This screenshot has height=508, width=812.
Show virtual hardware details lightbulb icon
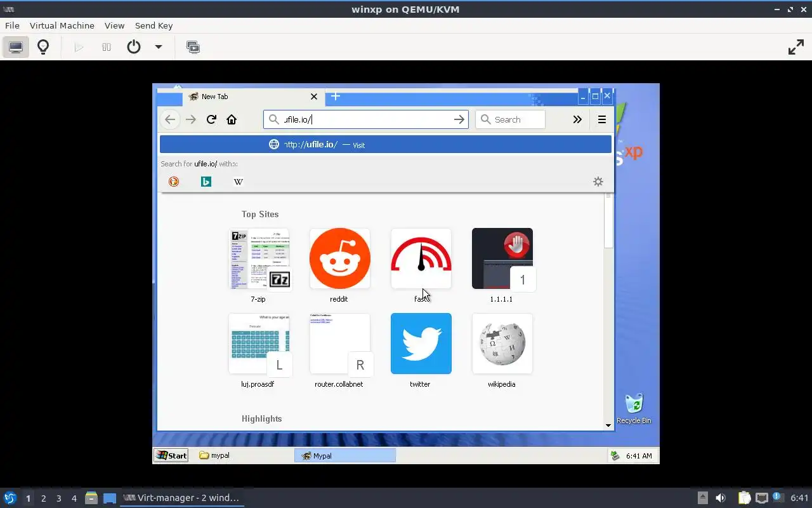pyautogui.click(x=43, y=47)
